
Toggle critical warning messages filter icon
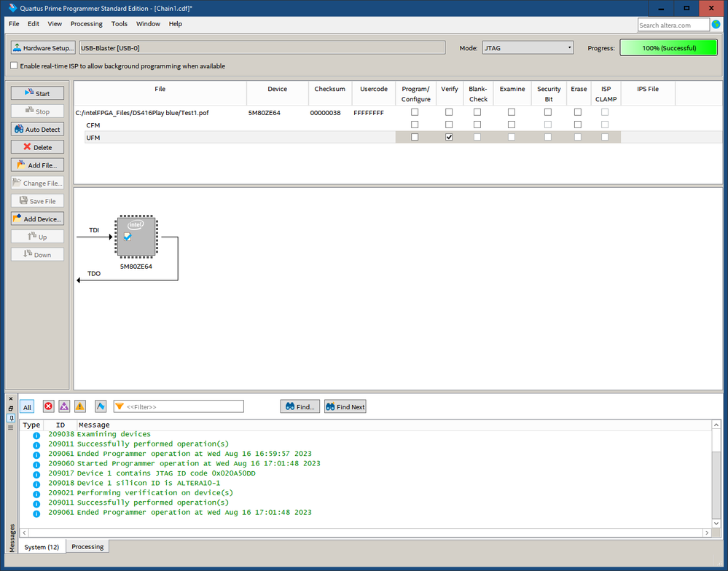click(x=64, y=406)
